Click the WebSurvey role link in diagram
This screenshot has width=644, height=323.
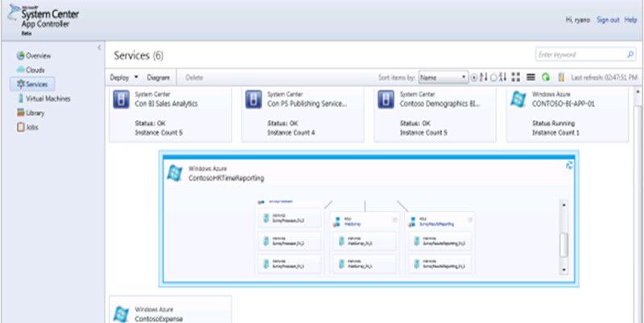tap(354, 225)
